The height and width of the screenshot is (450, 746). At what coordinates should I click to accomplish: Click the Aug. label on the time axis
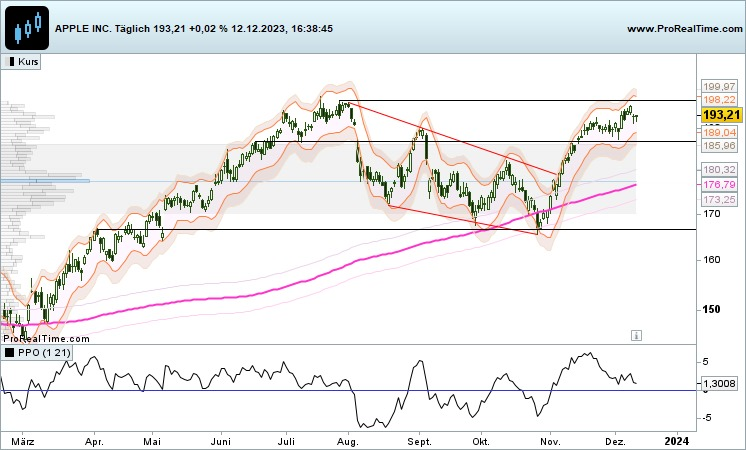coord(348,441)
